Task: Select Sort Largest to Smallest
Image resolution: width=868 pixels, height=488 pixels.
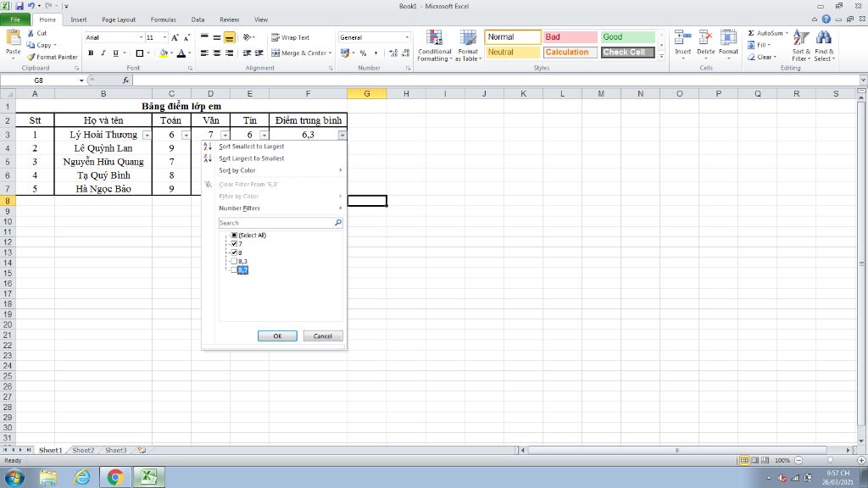Action: 251,158
